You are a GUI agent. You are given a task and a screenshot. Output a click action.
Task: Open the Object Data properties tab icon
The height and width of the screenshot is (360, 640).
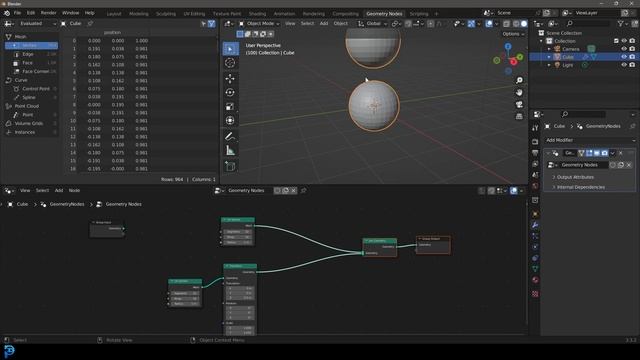[535, 269]
